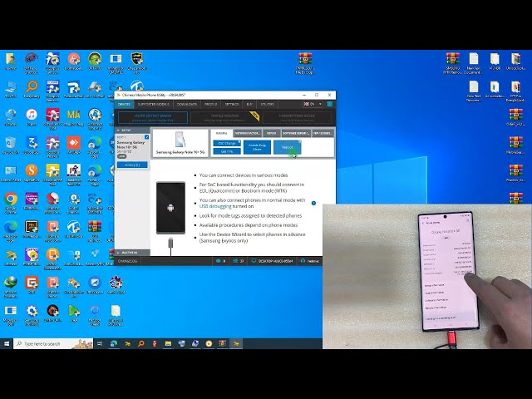Open the Internet Download Manager desktop icon
Viewport: 532px width, 399px height.
(11, 287)
